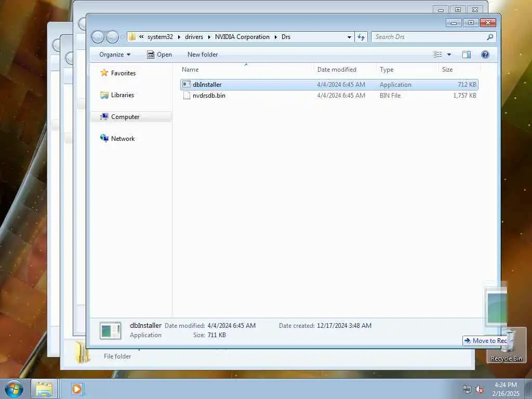
Task: Expand the address bar history dropdown
Action: click(349, 37)
